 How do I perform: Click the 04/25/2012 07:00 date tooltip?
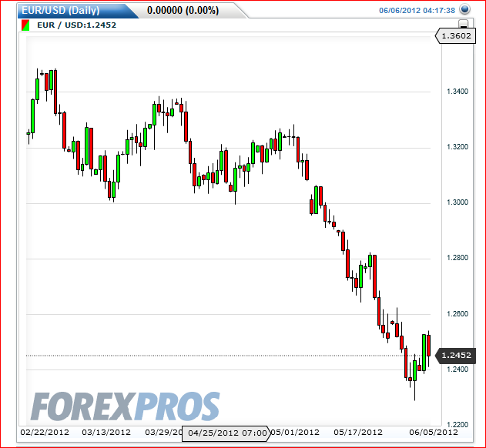[x=227, y=433]
